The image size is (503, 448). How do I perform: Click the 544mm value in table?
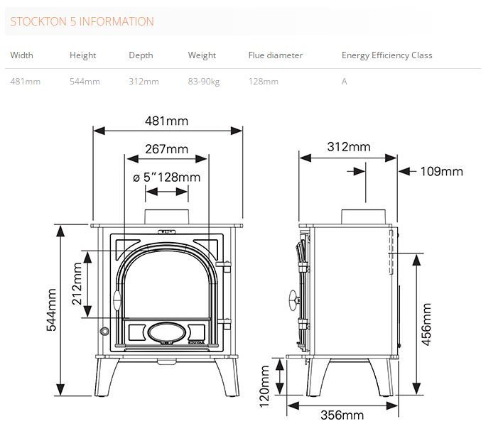[x=85, y=82]
